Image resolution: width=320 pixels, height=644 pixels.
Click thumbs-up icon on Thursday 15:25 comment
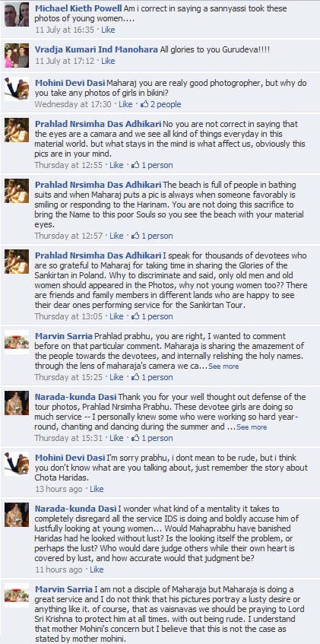click(135, 377)
